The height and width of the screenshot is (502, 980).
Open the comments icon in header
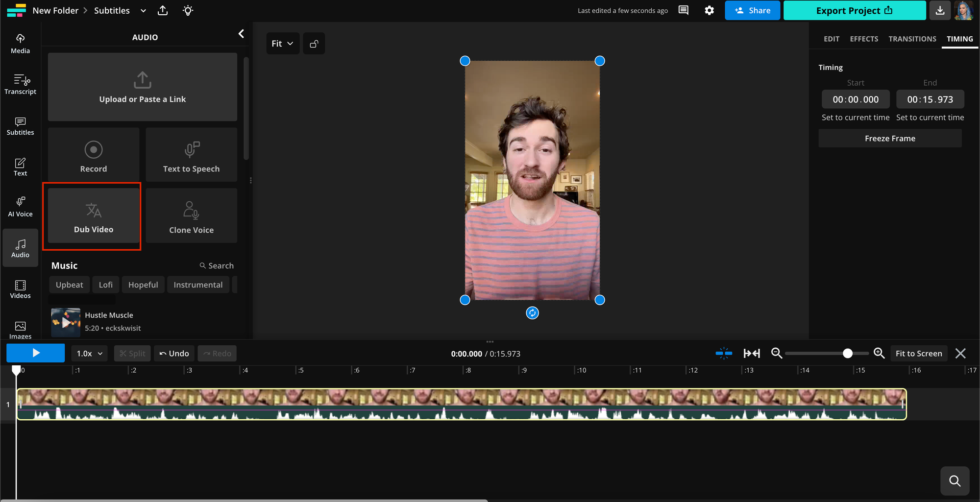[x=684, y=10]
